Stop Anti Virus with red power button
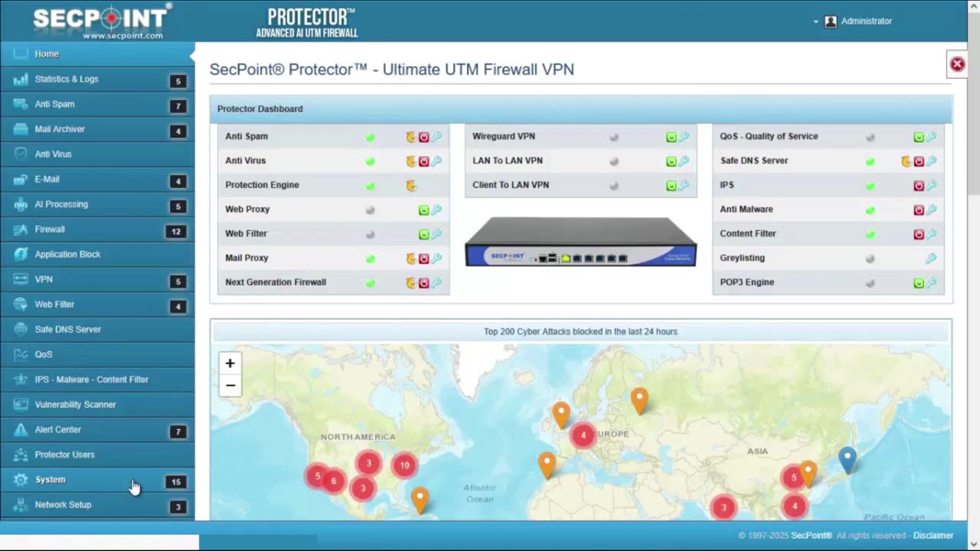This screenshot has width=980, height=551. (x=423, y=161)
